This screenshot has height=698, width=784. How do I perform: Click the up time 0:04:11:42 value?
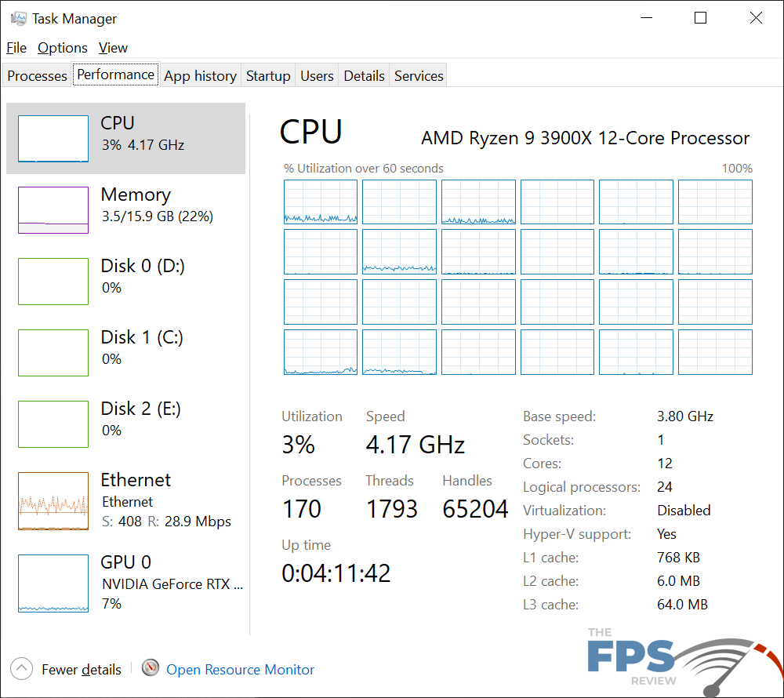(x=336, y=573)
